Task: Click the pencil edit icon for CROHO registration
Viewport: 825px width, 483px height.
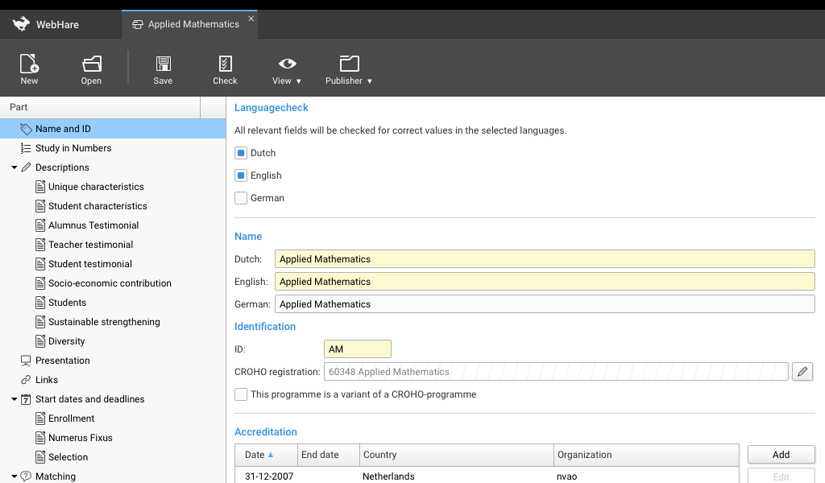Action: (802, 372)
